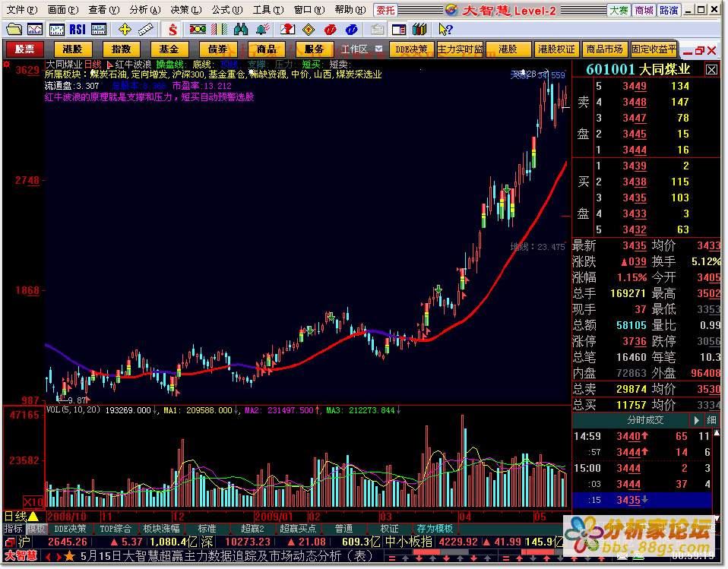
Task: Select the 债券 category button
Action: click(x=218, y=49)
